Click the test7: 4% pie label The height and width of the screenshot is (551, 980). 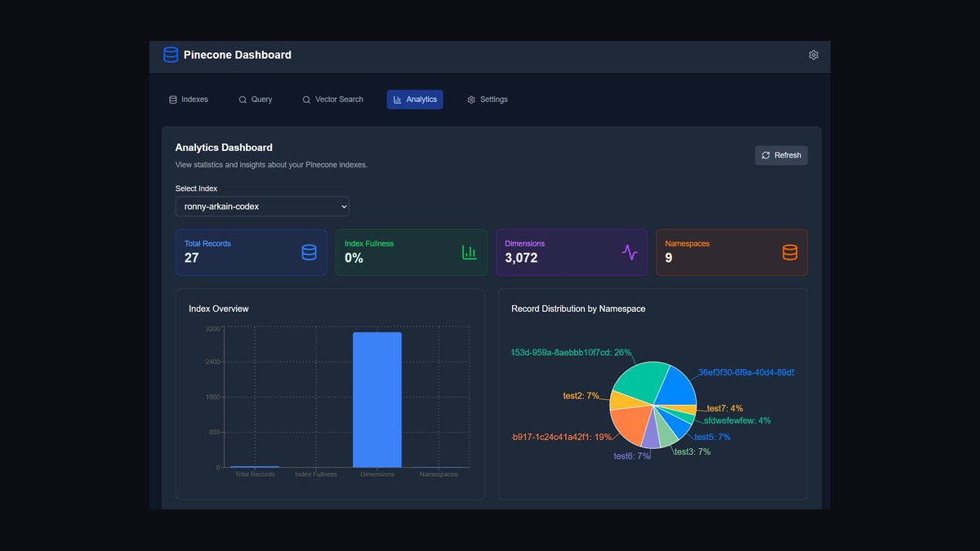pos(725,409)
